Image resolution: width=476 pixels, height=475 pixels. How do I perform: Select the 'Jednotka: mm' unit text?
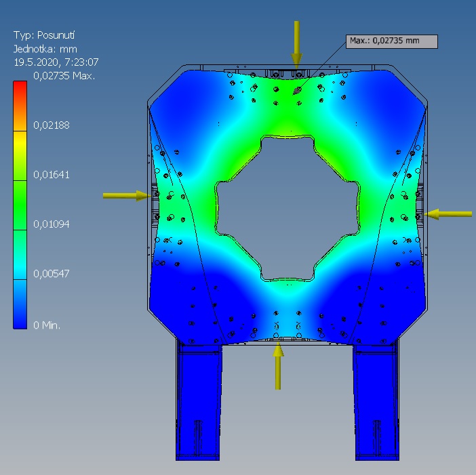[45, 49]
